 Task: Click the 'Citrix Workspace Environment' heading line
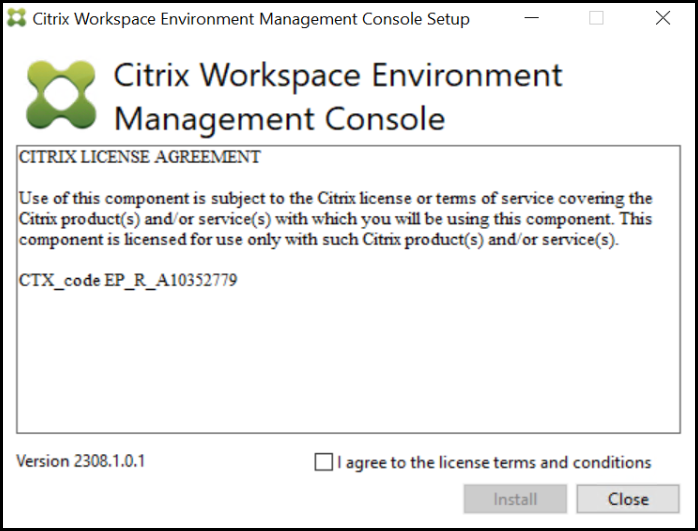(338, 76)
